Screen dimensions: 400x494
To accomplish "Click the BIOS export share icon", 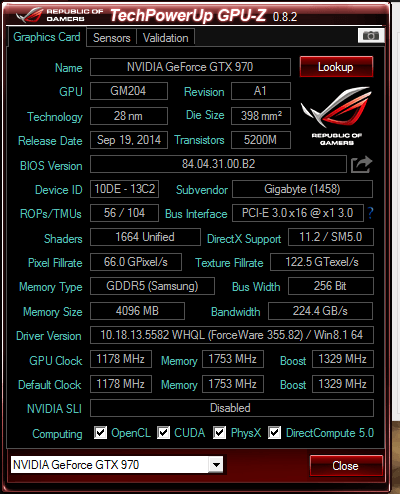I will point(361,164).
